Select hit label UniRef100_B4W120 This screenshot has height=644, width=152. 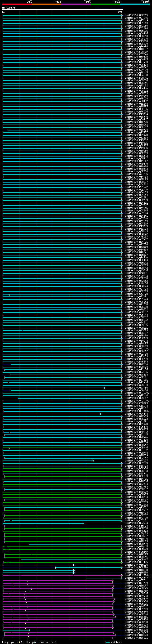pos(137,492)
